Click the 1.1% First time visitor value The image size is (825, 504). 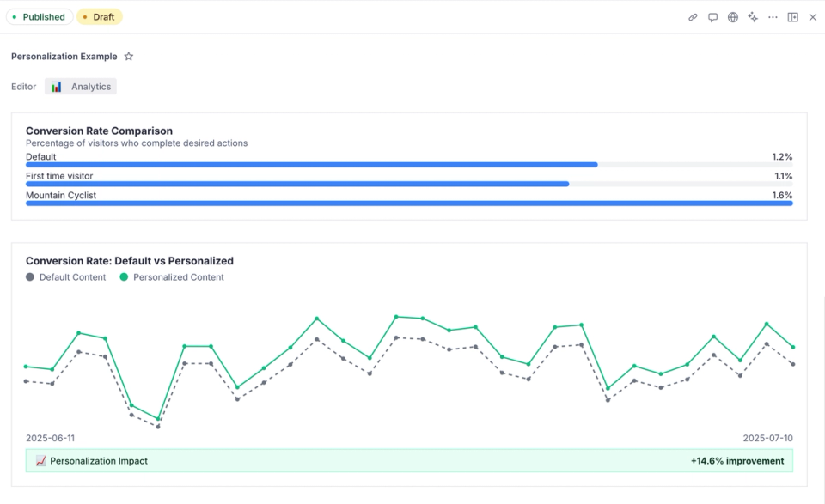[x=783, y=176]
